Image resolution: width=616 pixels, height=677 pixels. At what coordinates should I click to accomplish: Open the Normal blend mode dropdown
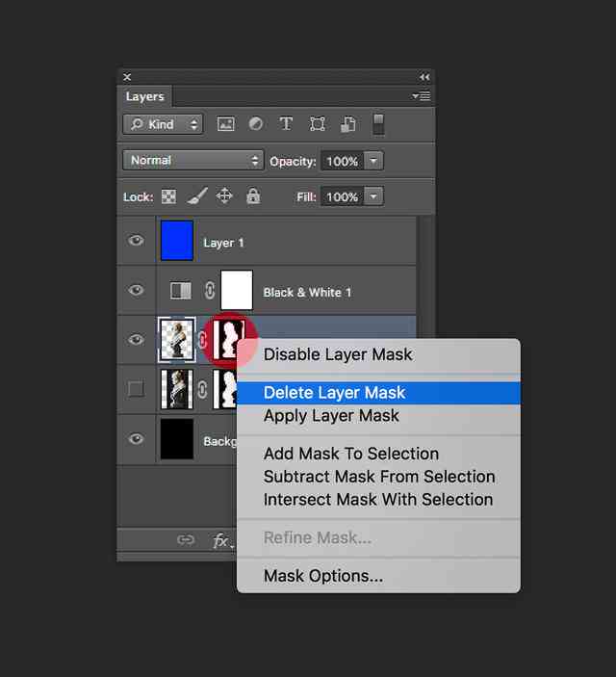click(x=192, y=160)
